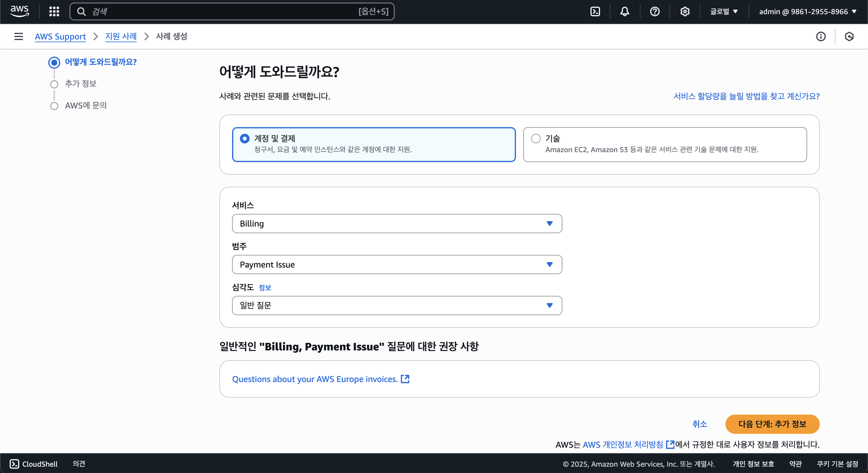Viewport: 868px width, 473px height.
Task: Click the 다음 단계: 추가 정보 button
Action: [772, 424]
